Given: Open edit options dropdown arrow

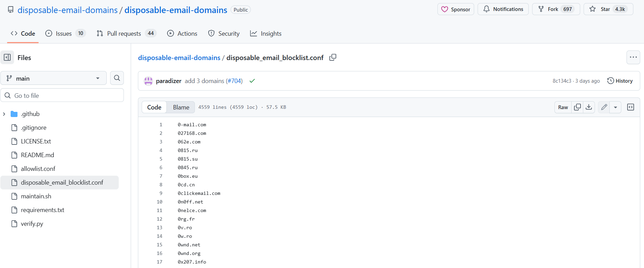Looking at the screenshot, I should [616, 107].
